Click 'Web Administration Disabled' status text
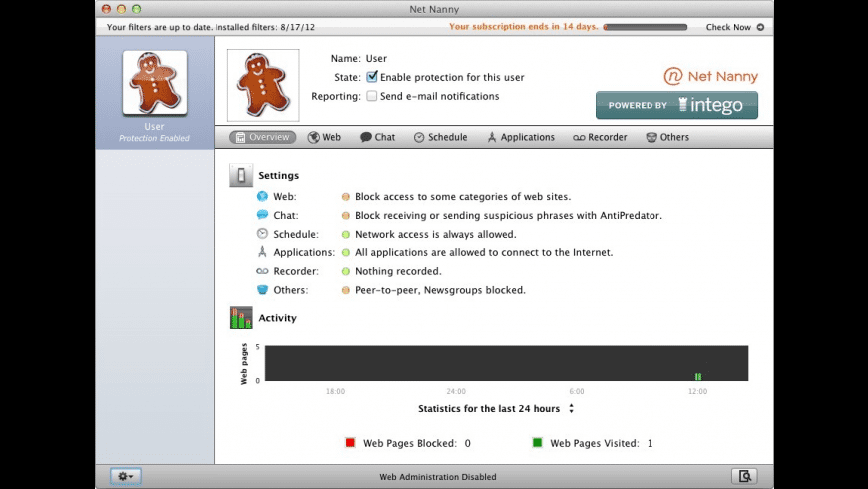This screenshot has height=489, width=868. tap(437, 477)
